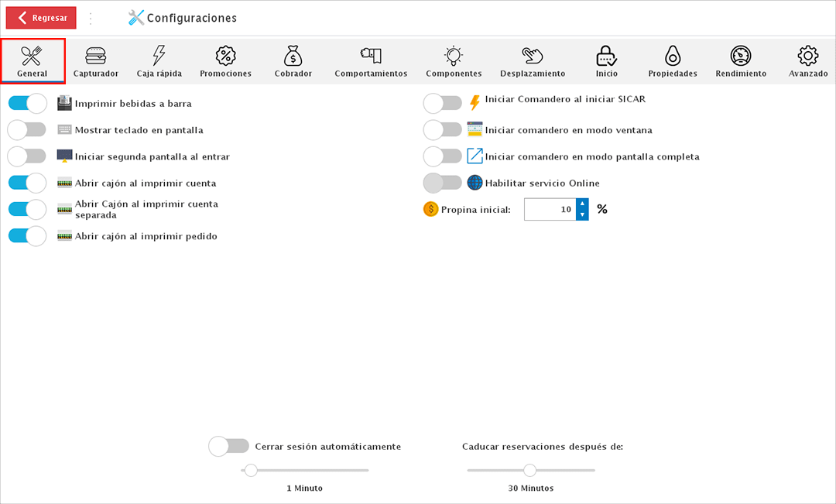
Task: Disable Imprimir bebidas a barra
Action: (27, 103)
